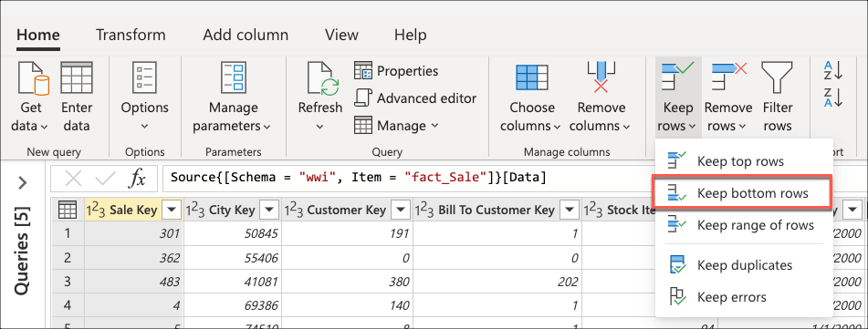Click the Bill To Customer Key cell 202
Screen dimensions: 868x329
497,282
